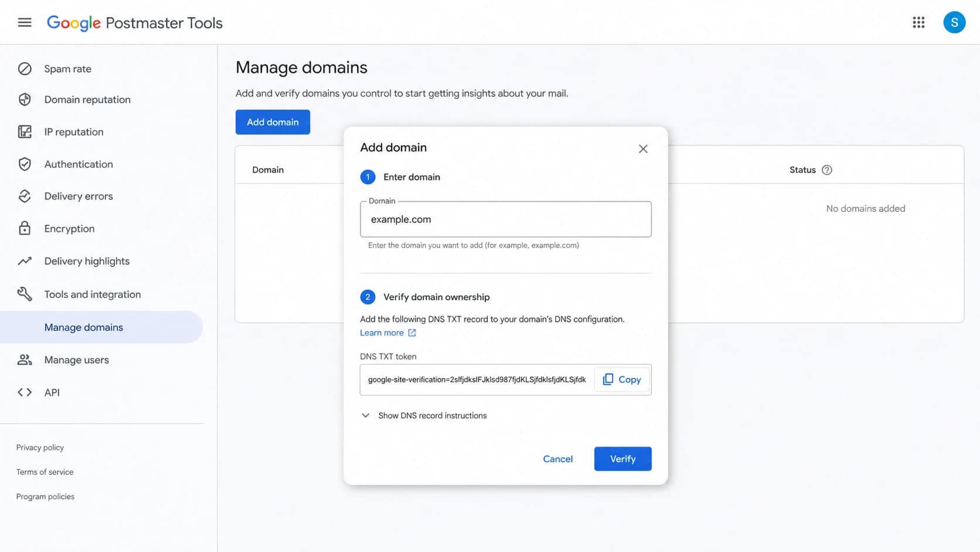Click the Delivery errors icon

pyautogui.click(x=25, y=197)
